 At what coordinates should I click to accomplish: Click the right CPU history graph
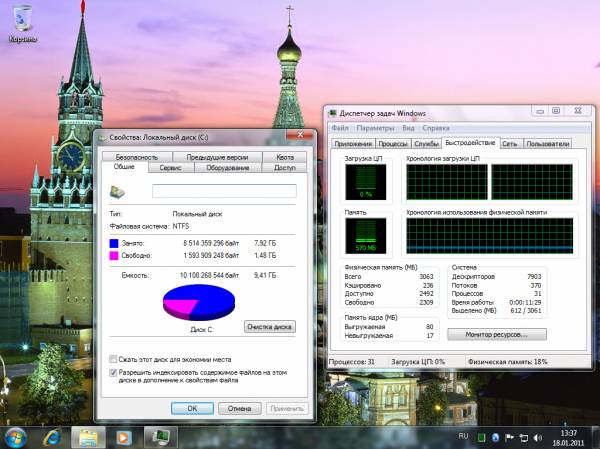(x=532, y=182)
